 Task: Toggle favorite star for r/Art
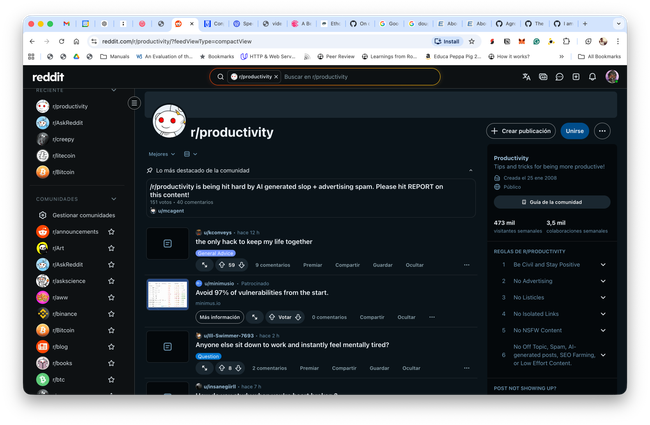coord(111,248)
